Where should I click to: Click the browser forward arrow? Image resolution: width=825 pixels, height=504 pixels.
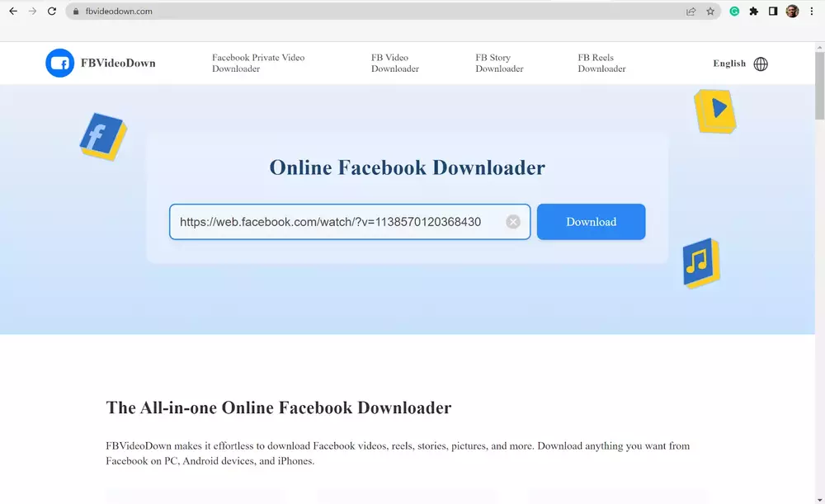coord(33,11)
